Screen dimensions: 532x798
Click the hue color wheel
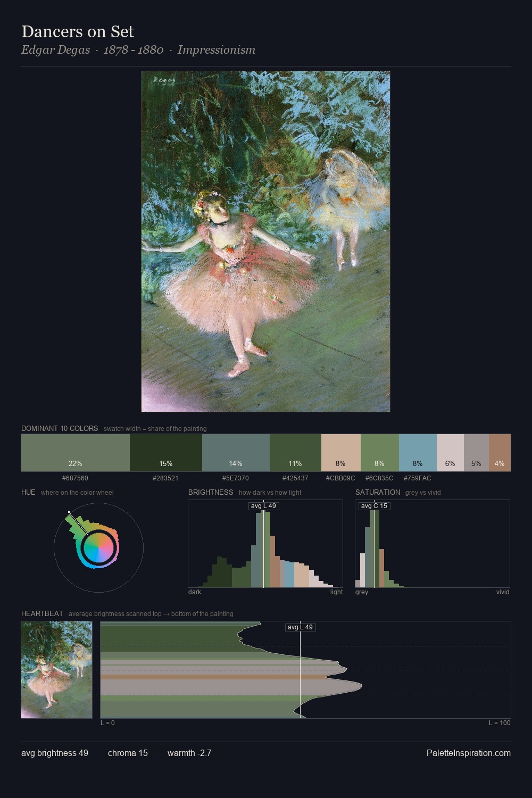(98, 547)
